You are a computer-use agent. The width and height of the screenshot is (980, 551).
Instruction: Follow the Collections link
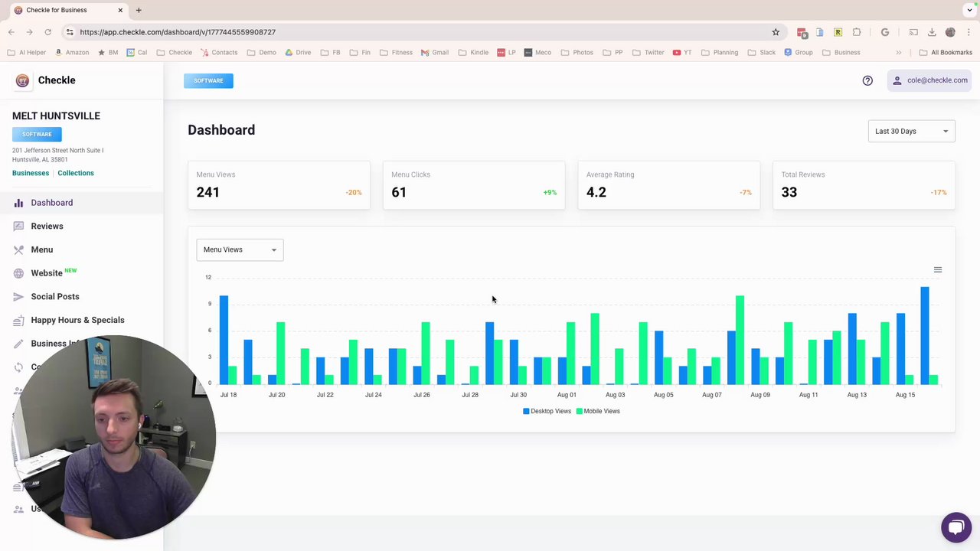pyautogui.click(x=76, y=173)
